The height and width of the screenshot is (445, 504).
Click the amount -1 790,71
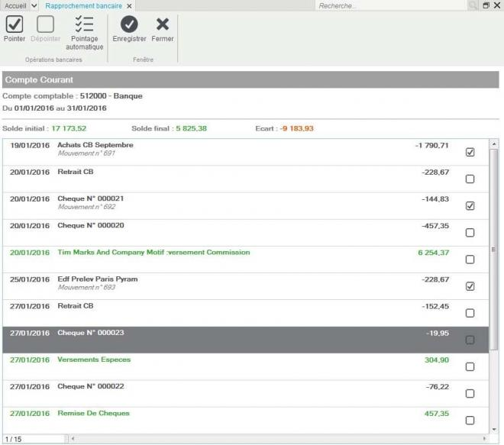[x=431, y=146]
